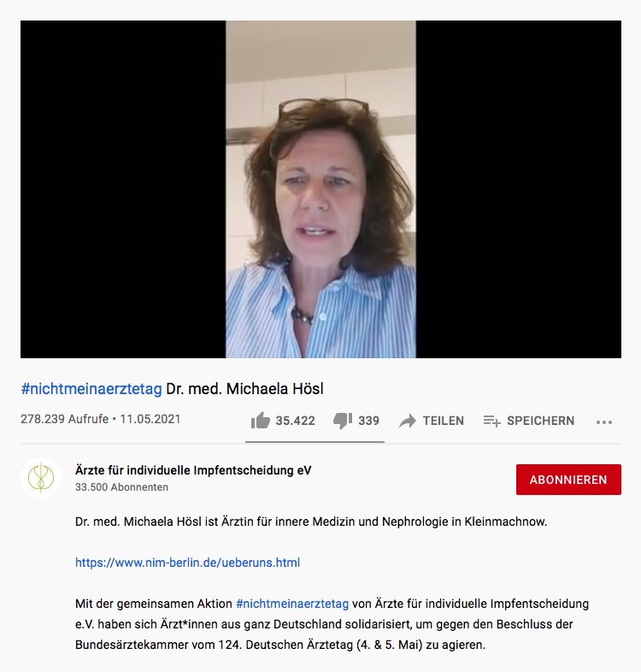Screen dimensions: 641x672
Task: Click the #nichtmeinaerztetag hashtag in title
Action: pyautogui.click(x=91, y=389)
